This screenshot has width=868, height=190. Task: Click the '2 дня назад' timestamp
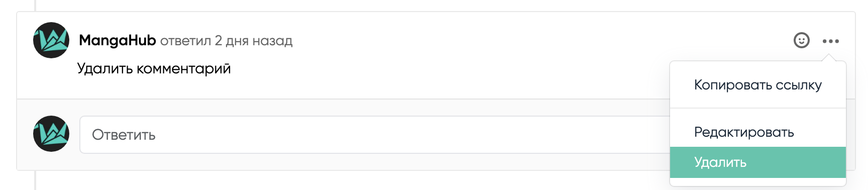(x=254, y=41)
